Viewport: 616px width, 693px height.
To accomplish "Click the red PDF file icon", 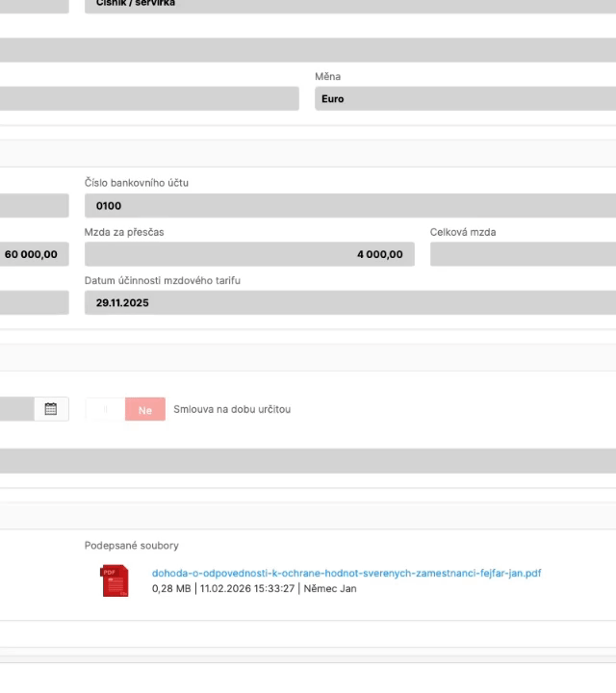I will (x=115, y=580).
